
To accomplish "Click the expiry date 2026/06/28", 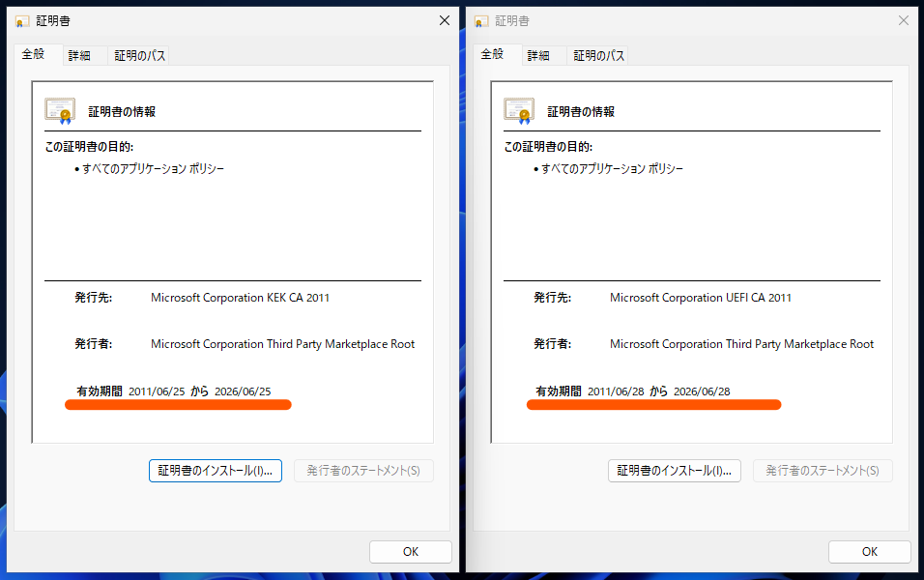I will [702, 391].
